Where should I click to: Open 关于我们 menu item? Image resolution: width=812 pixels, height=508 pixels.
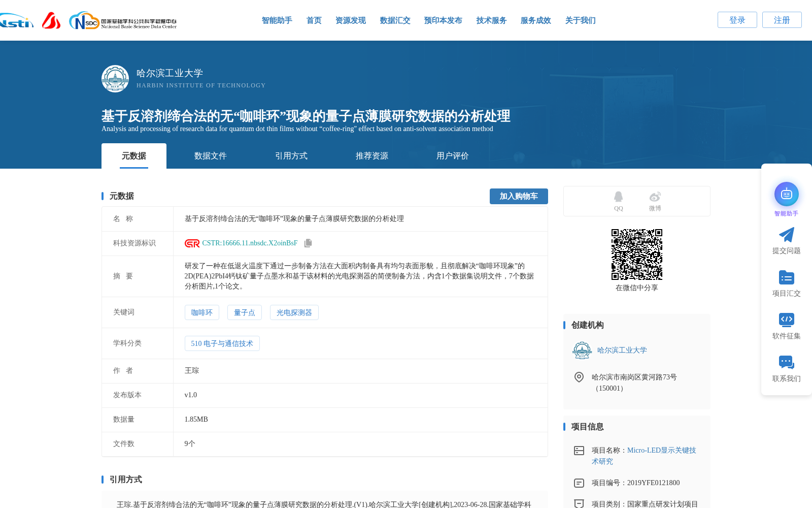(x=581, y=20)
